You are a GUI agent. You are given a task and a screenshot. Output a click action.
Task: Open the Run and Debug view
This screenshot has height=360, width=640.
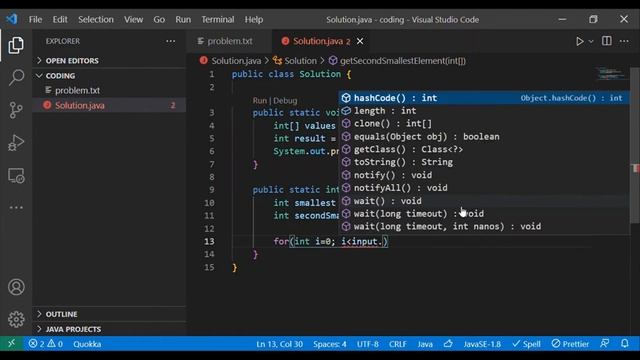16,142
